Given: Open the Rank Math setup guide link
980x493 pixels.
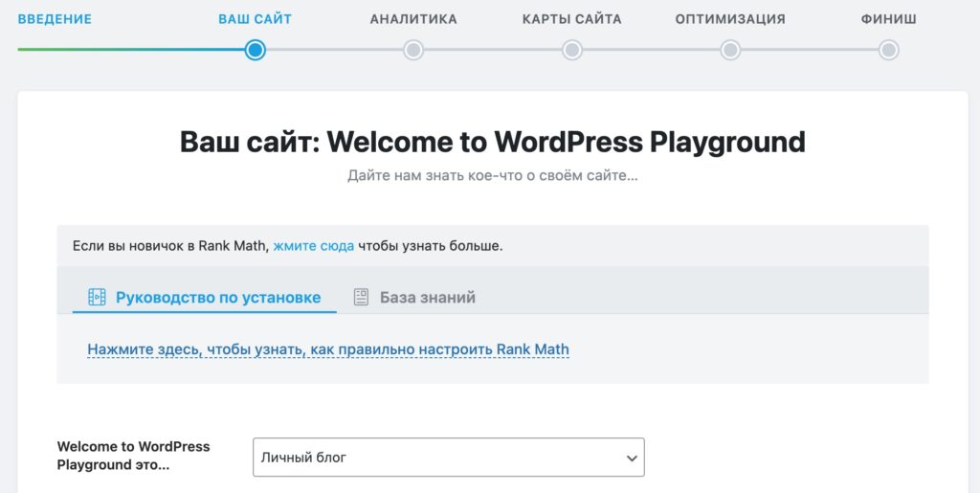Looking at the screenshot, I should (328, 349).
